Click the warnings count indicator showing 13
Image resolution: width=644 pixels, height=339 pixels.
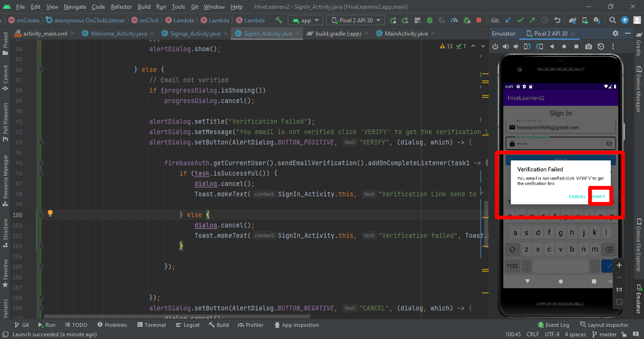(x=446, y=46)
